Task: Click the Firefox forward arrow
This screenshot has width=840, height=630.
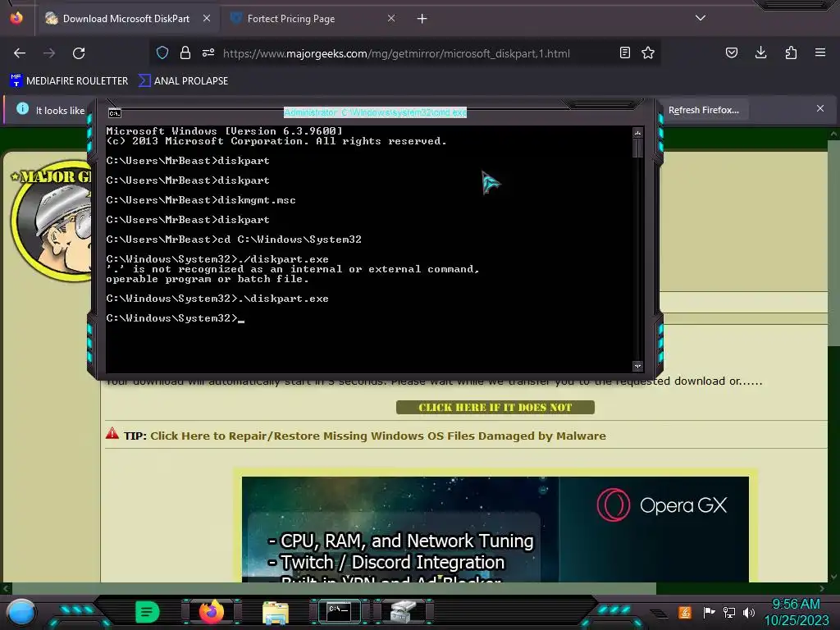Action: [49, 53]
